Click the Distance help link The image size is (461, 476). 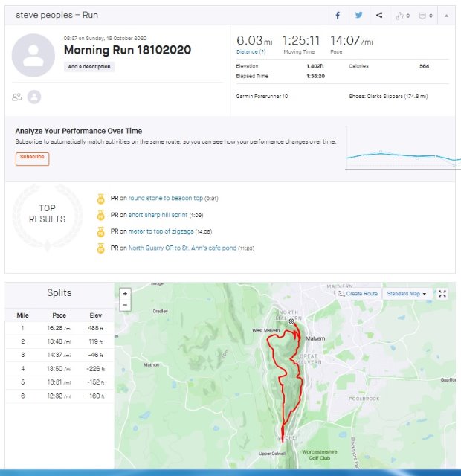[247, 52]
